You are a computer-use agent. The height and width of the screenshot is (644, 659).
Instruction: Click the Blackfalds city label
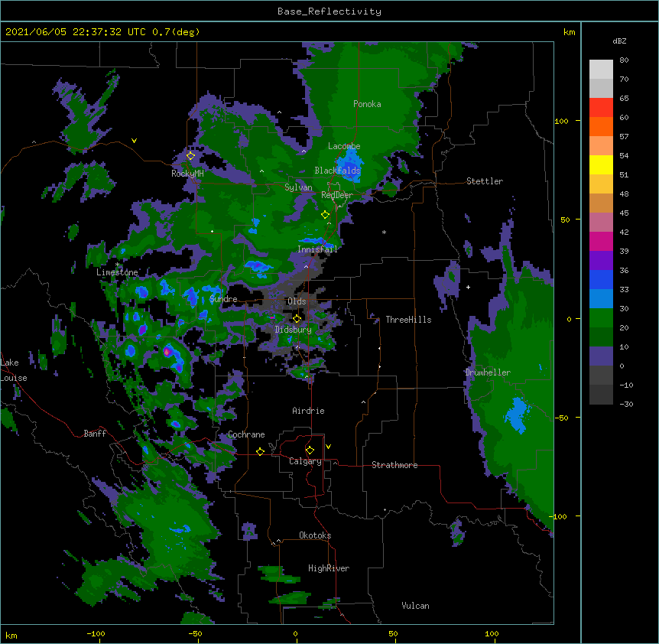click(x=337, y=171)
